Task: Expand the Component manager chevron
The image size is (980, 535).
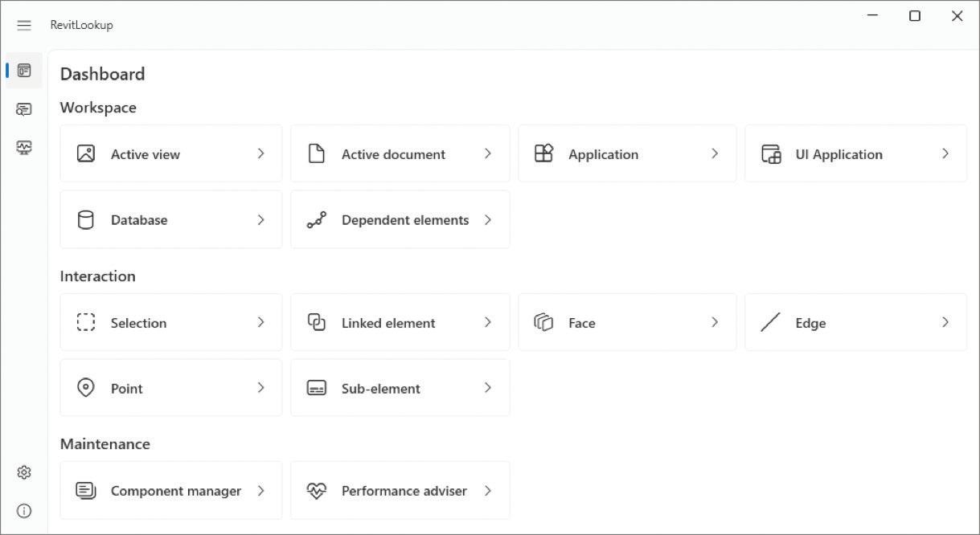Action: click(260, 490)
